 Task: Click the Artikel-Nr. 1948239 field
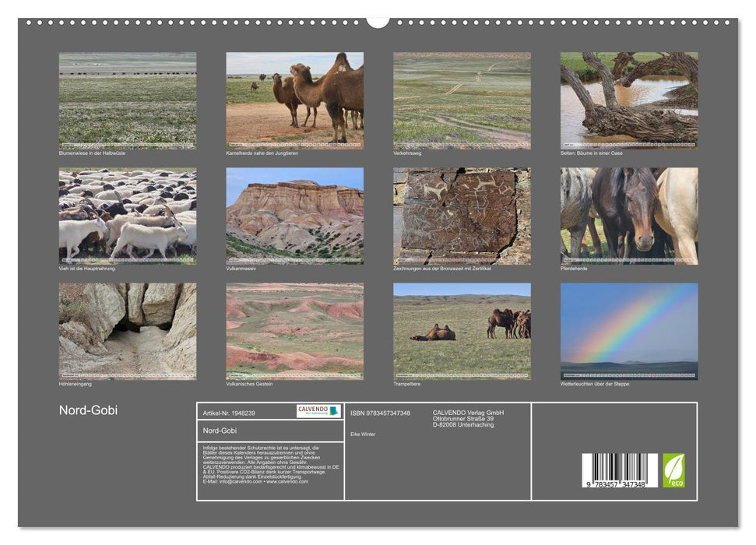click(228, 412)
